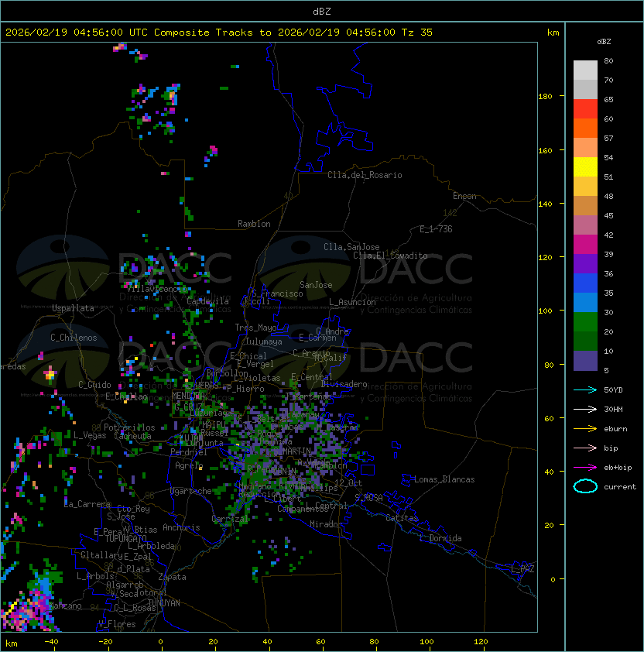The width and height of the screenshot is (644, 652).
Task: Click the L_Asuncion map label
Action: coord(352,302)
